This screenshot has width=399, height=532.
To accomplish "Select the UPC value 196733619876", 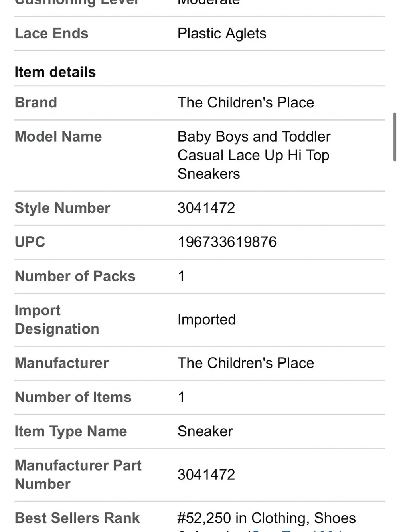I will pos(227,242).
